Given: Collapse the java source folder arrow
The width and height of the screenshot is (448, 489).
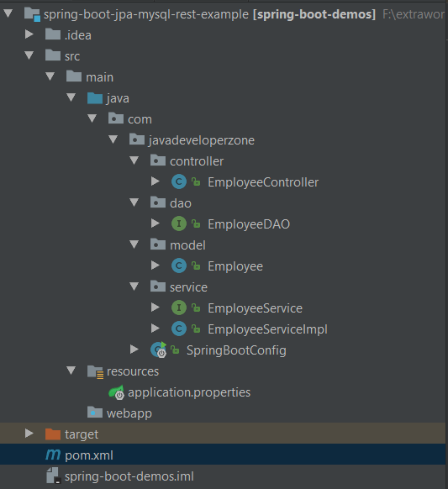Looking at the screenshot, I should [x=71, y=97].
